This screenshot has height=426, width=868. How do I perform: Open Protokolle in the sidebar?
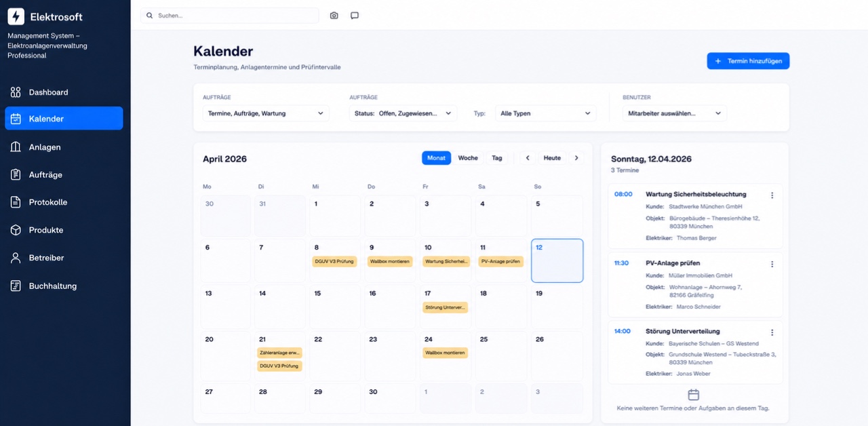tap(64, 202)
